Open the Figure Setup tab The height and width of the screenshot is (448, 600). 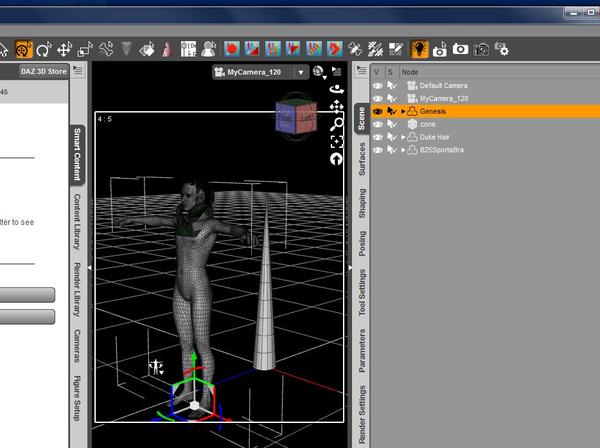click(x=77, y=398)
